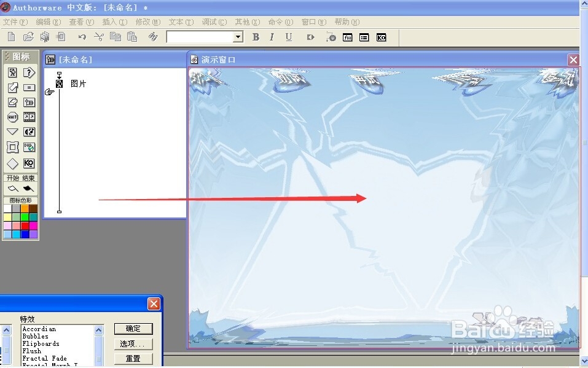Open the 插入 menu
Image resolution: width=588 pixels, height=368 pixels.
pos(115,22)
